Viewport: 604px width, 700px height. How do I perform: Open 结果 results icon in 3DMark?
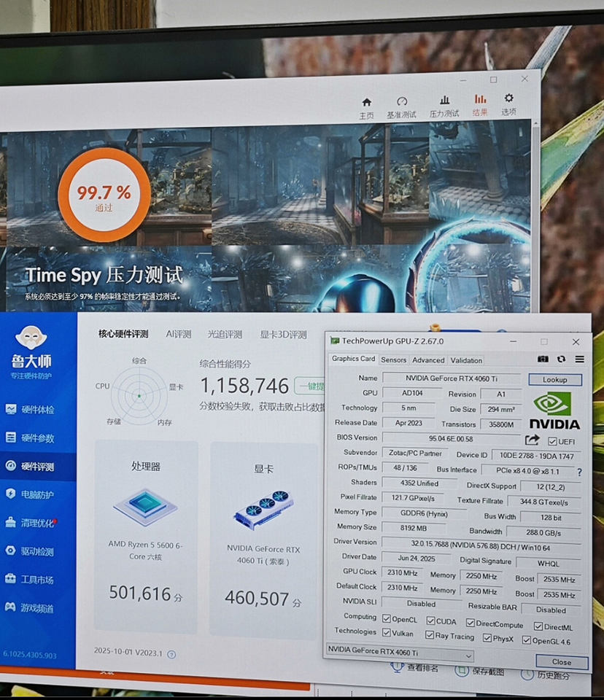480,105
